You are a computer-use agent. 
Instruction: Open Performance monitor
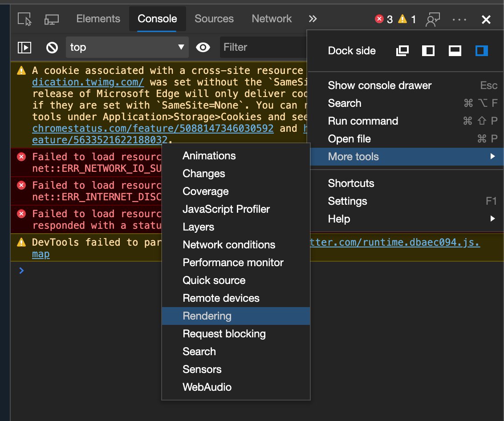click(x=236, y=263)
